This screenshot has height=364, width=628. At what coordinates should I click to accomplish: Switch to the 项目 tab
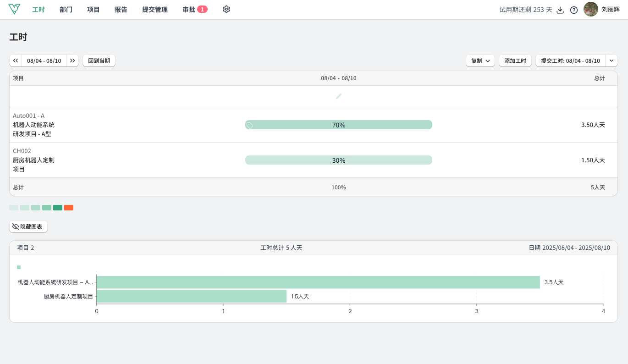94,10
